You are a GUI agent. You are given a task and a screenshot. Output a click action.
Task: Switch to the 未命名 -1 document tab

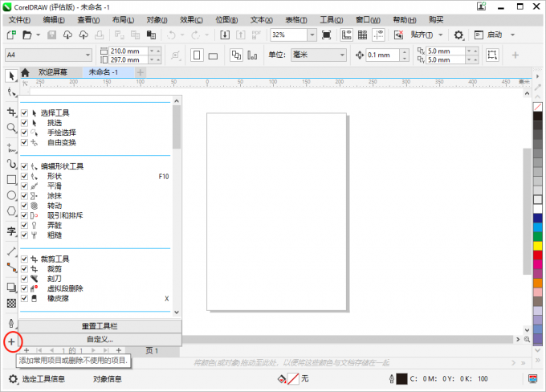click(x=108, y=72)
